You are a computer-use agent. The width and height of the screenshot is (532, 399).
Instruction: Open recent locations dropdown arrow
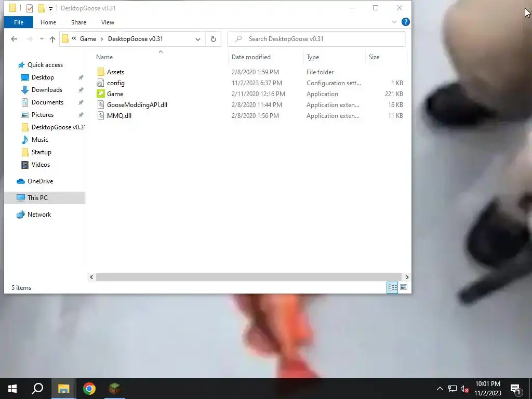(x=42, y=39)
